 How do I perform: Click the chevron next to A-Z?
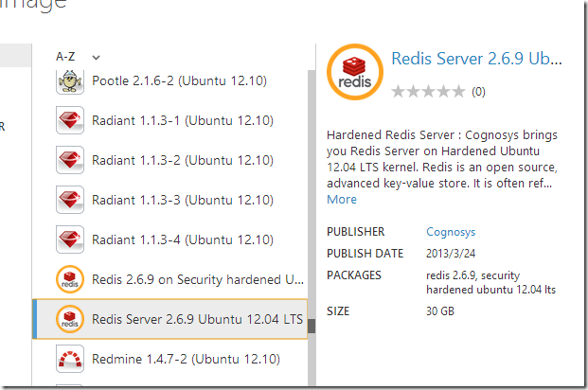point(96,58)
